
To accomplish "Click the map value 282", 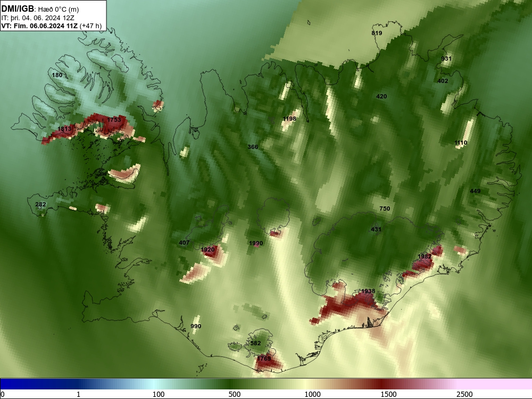I will tap(41, 204).
